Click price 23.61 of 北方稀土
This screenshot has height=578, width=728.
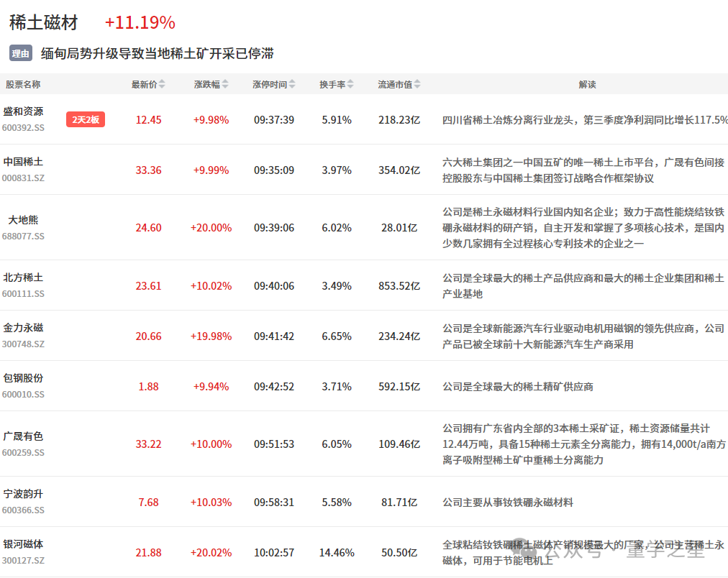pos(149,285)
